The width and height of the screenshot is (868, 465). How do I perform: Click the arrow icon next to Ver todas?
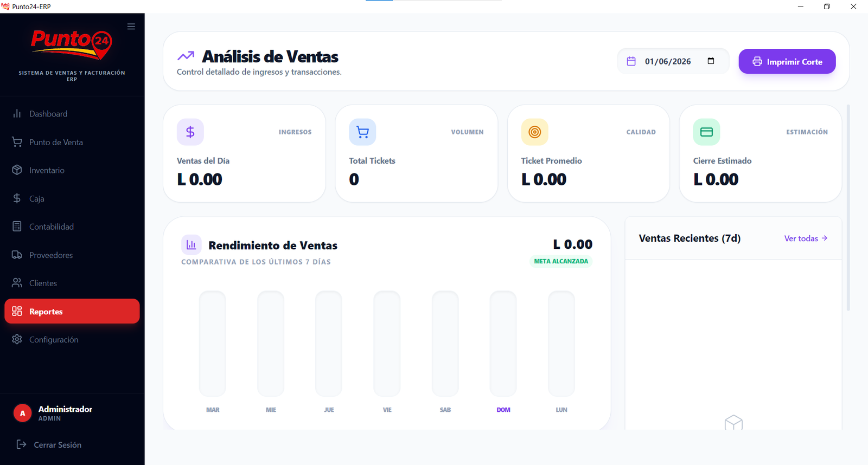tap(825, 238)
